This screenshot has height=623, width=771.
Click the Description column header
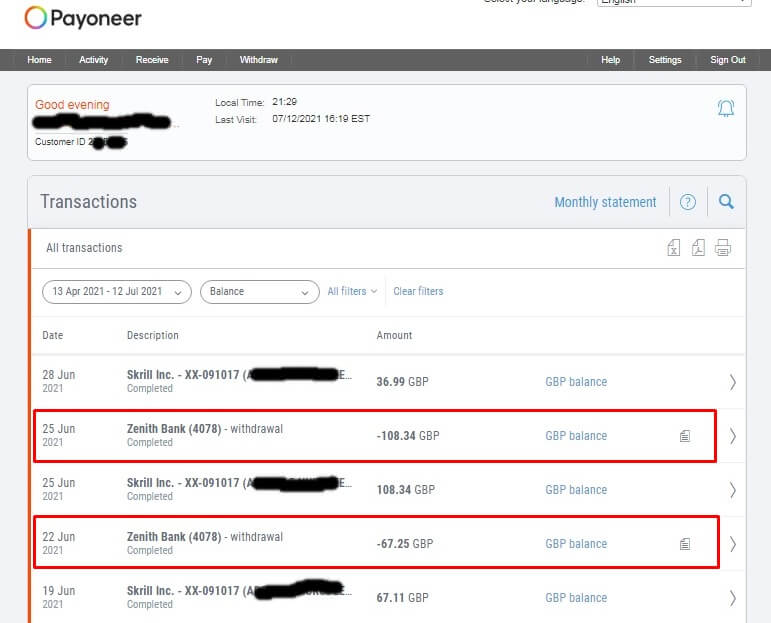[152, 335]
